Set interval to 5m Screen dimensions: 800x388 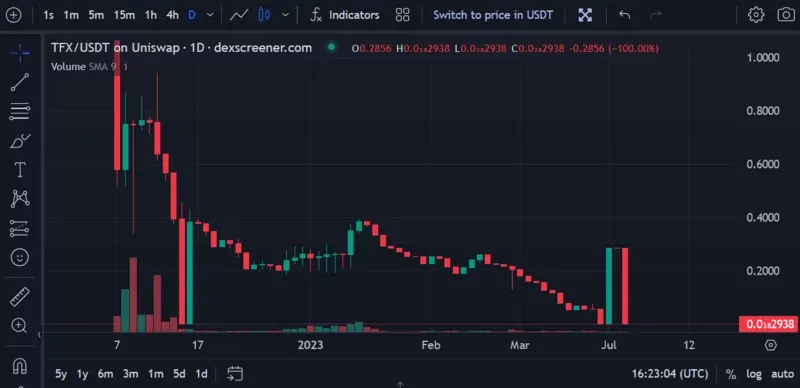click(96, 15)
